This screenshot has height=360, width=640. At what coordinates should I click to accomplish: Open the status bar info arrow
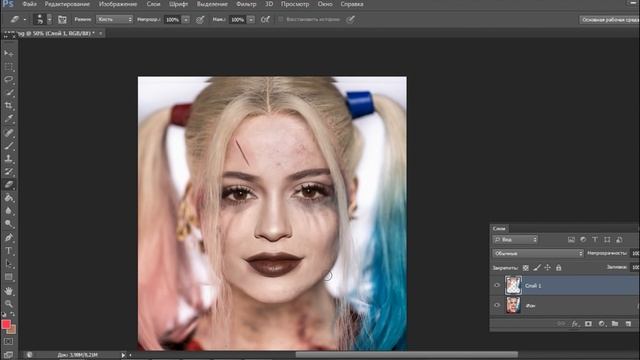tap(123, 355)
